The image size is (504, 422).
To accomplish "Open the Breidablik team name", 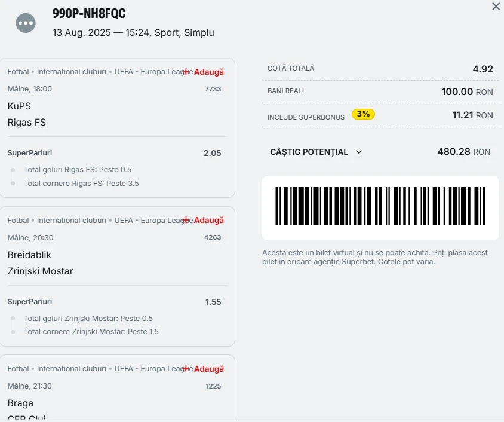I will (x=29, y=255).
